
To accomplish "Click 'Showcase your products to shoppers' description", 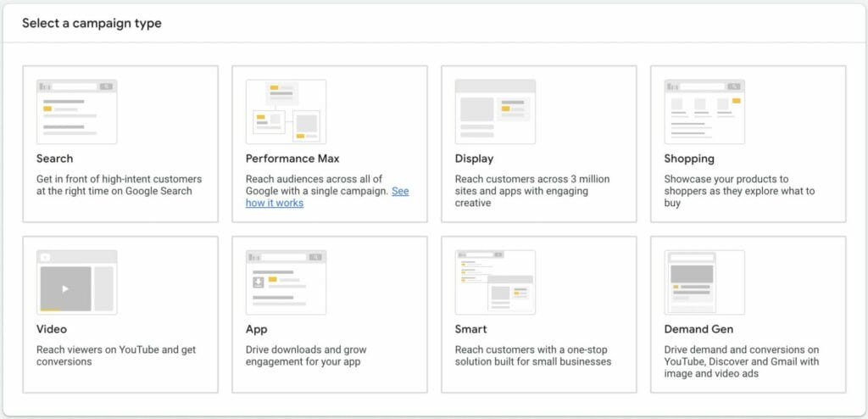I will tap(739, 191).
